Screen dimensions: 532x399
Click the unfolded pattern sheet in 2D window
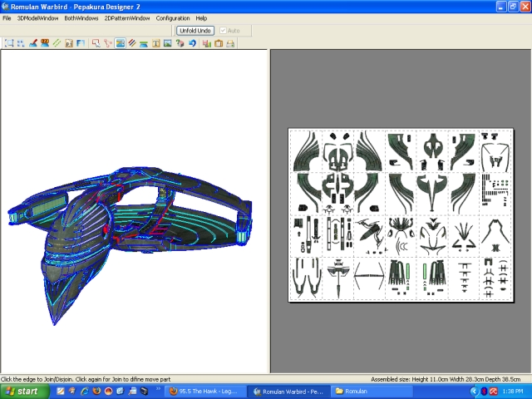pos(401,215)
